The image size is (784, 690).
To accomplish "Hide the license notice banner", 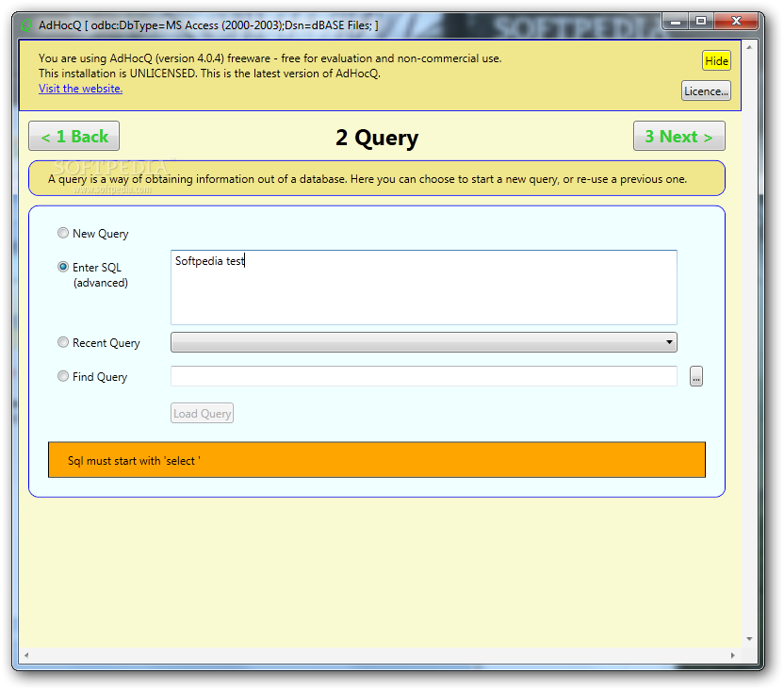I will point(716,61).
